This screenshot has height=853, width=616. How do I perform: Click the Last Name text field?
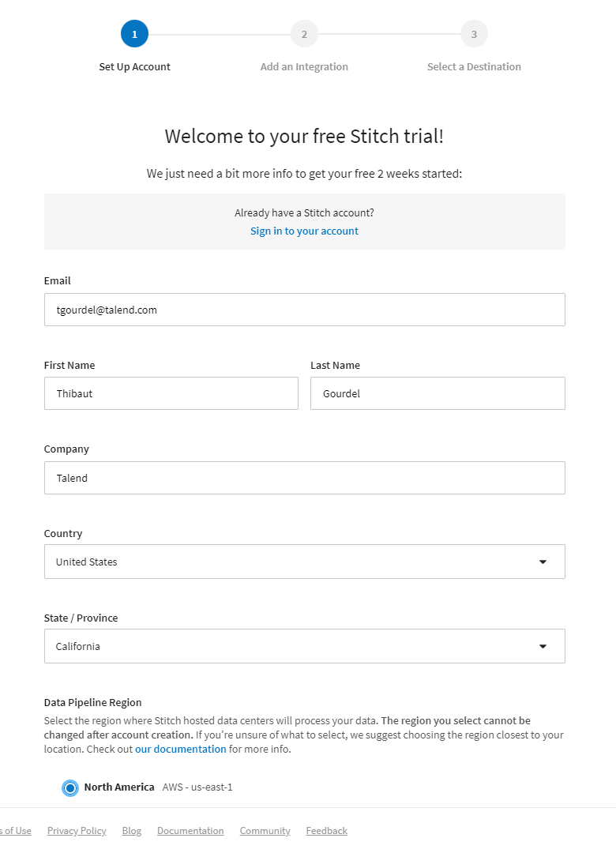point(438,393)
